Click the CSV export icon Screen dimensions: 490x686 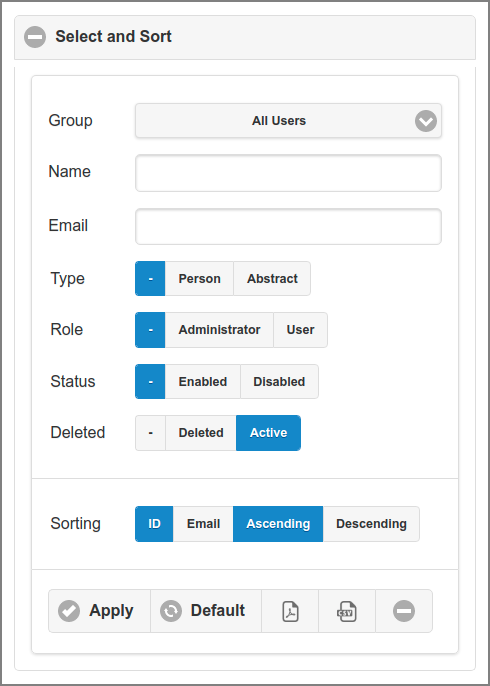[x=347, y=611]
